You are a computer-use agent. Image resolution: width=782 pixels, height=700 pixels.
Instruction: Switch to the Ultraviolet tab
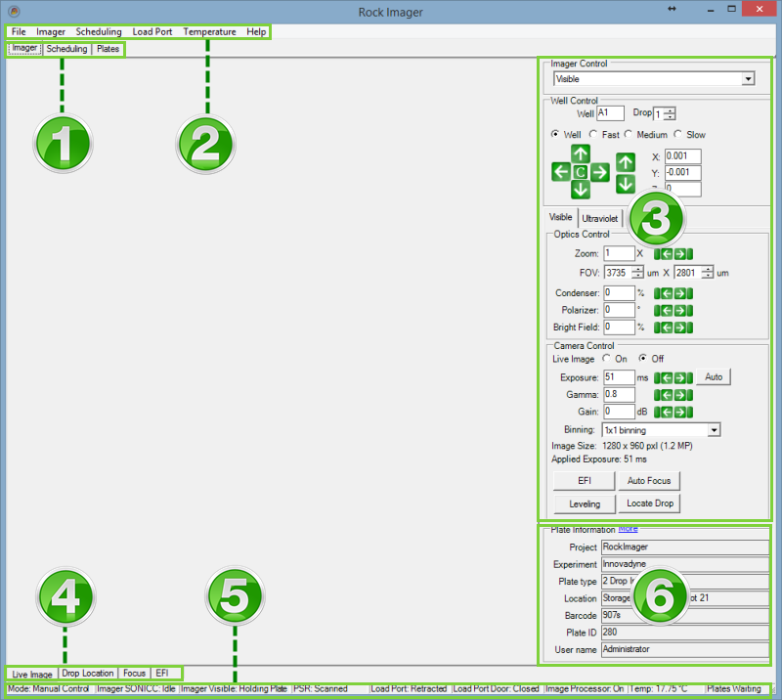599,218
